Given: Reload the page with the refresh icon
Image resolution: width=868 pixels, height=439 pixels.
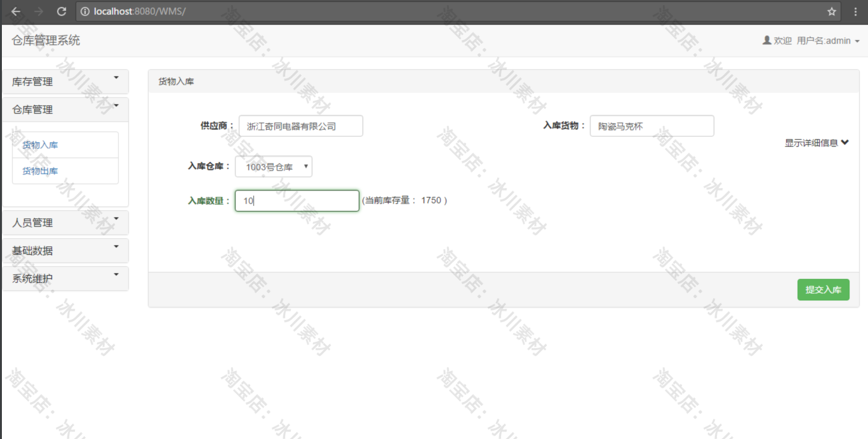Looking at the screenshot, I should tap(62, 11).
